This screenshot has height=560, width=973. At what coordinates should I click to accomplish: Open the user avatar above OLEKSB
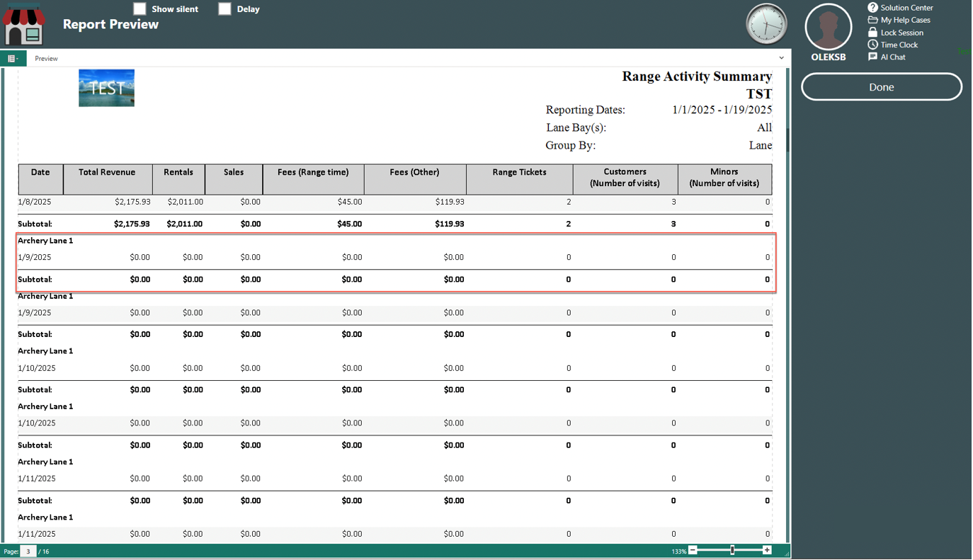(x=829, y=27)
